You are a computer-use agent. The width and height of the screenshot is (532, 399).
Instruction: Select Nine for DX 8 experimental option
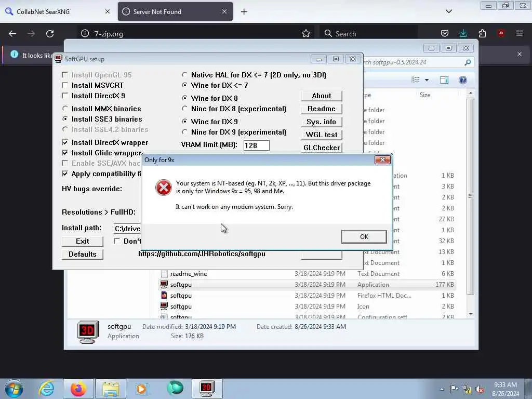tap(184, 109)
